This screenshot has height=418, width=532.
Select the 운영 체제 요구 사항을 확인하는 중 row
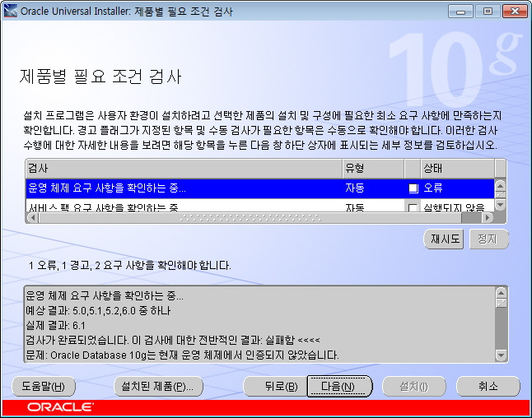tap(260, 188)
